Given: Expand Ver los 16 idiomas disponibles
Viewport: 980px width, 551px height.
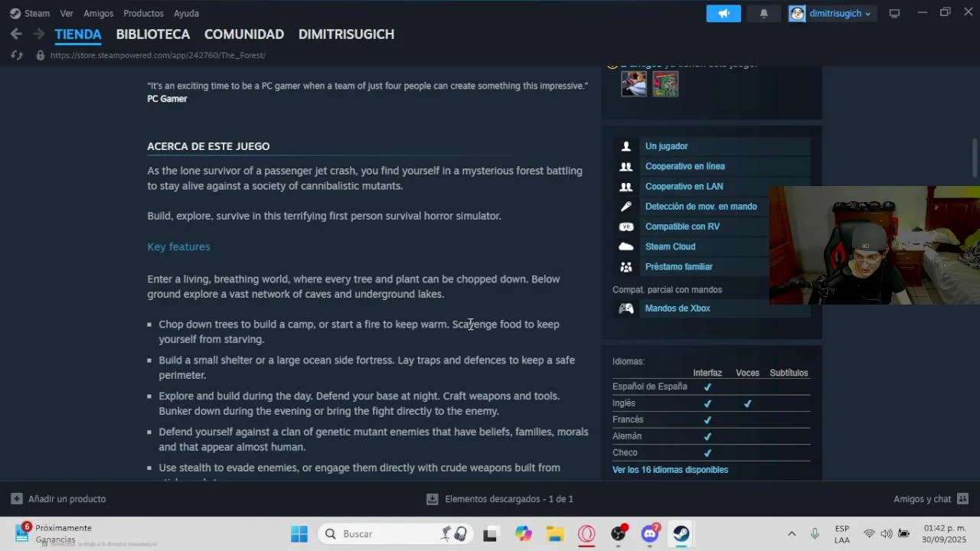Looking at the screenshot, I should point(670,470).
